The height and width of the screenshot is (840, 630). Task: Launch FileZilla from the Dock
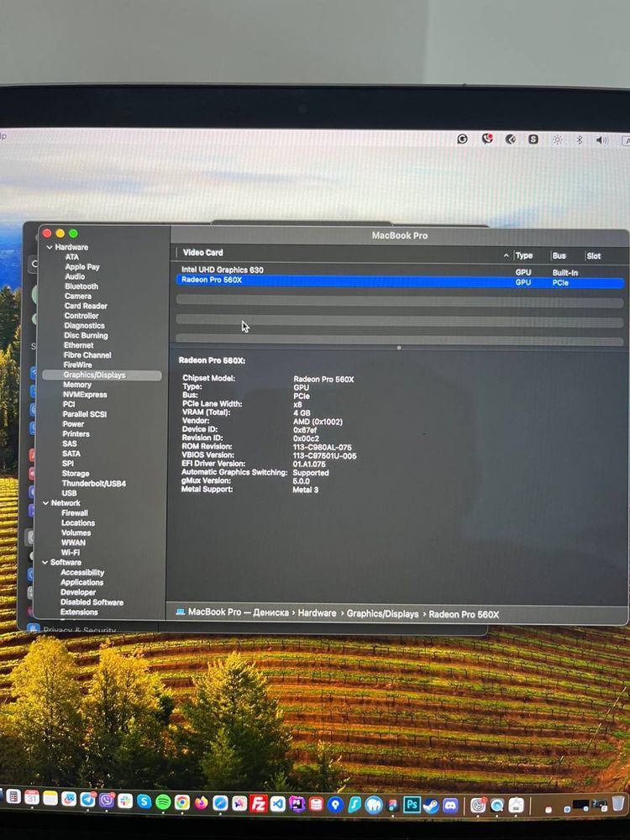[259, 804]
